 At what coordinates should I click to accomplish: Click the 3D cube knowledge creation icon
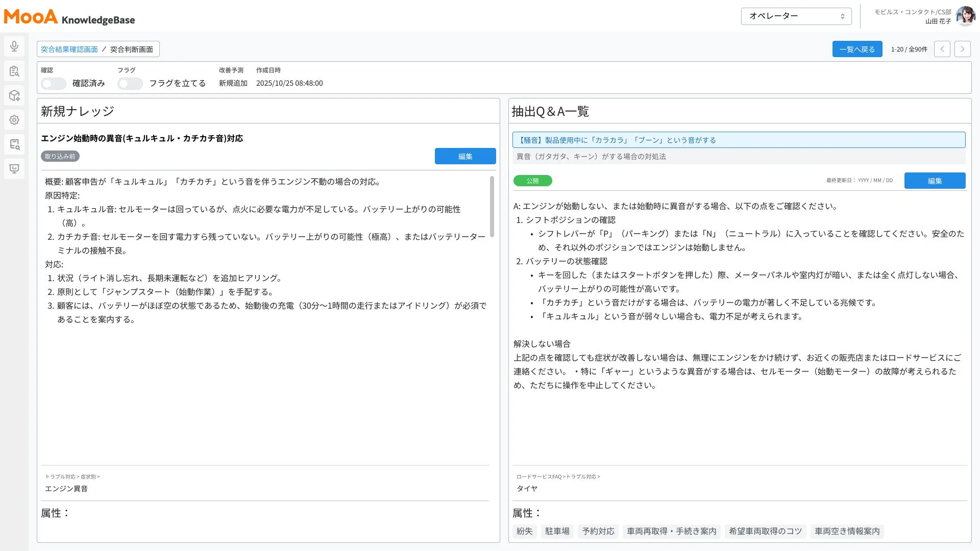14,95
